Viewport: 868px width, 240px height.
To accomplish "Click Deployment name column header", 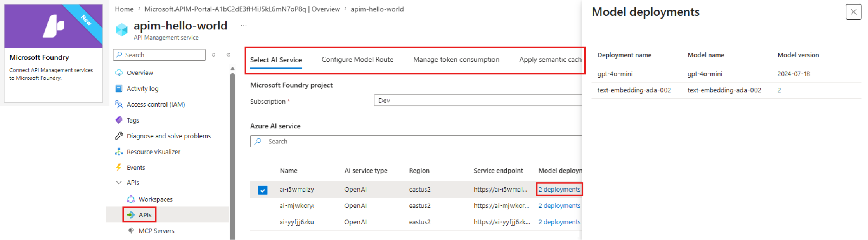I will point(624,55).
